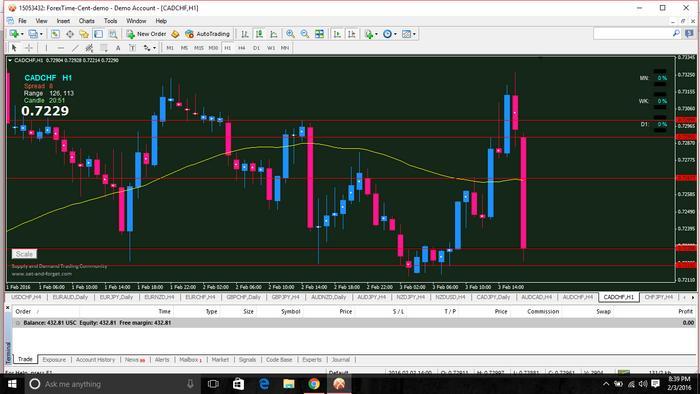Switch timeframe to M5
This screenshot has width=700, height=394.
(x=184, y=48)
